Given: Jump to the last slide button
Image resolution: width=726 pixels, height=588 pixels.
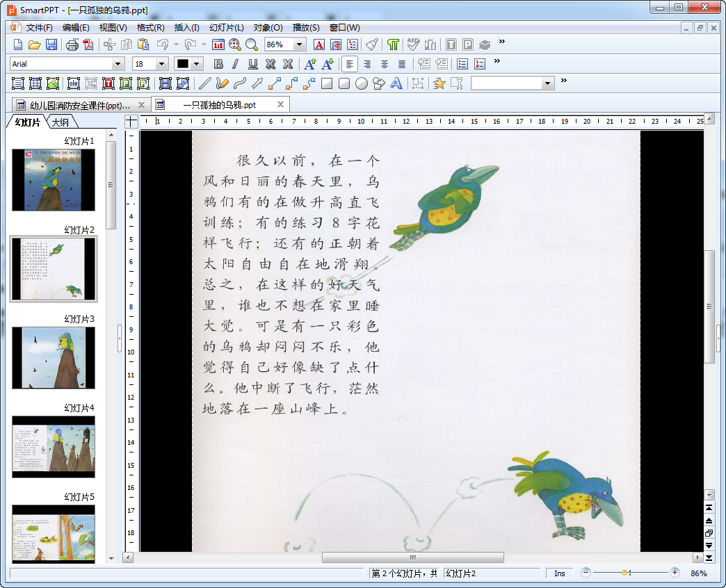Looking at the screenshot, I should [709, 558].
